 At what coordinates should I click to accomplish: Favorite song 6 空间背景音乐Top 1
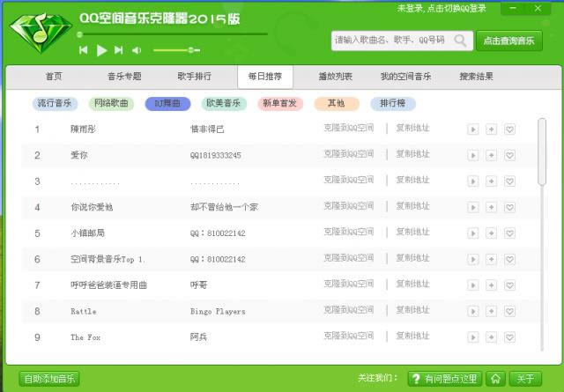(509, 259)
